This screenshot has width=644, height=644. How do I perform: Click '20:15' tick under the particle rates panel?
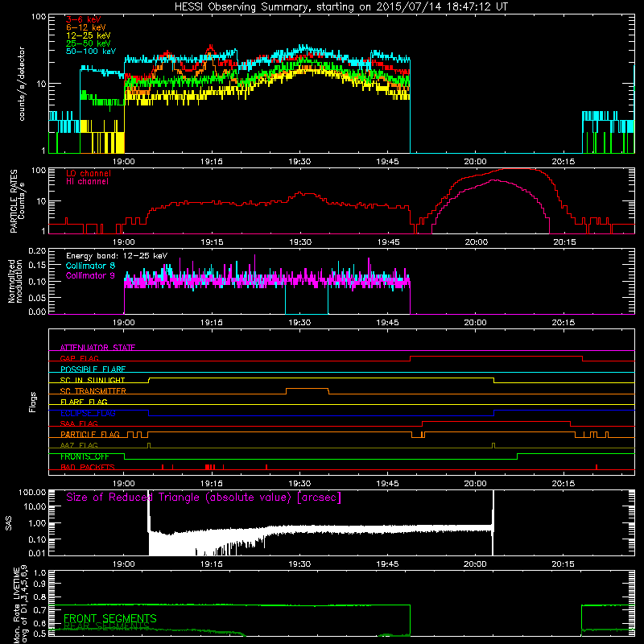(564, 242)
